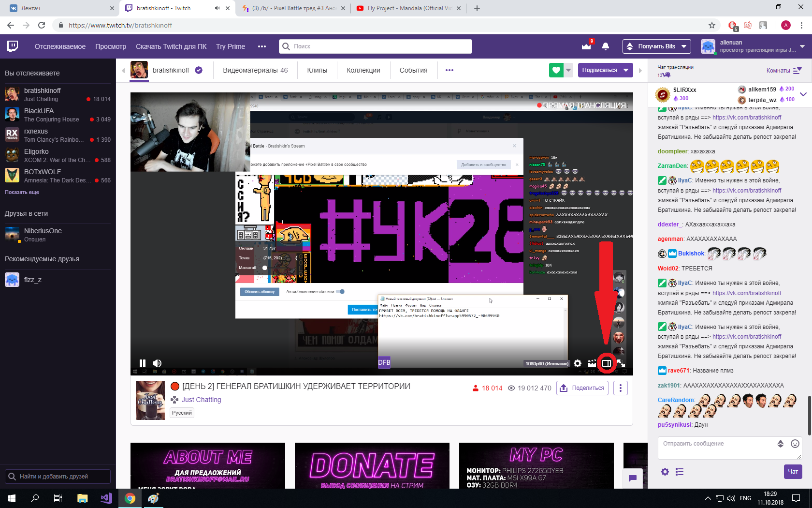Open chat viewer list icon
Image resolution: width=812 pixels, height=508 pixels.
680,472
